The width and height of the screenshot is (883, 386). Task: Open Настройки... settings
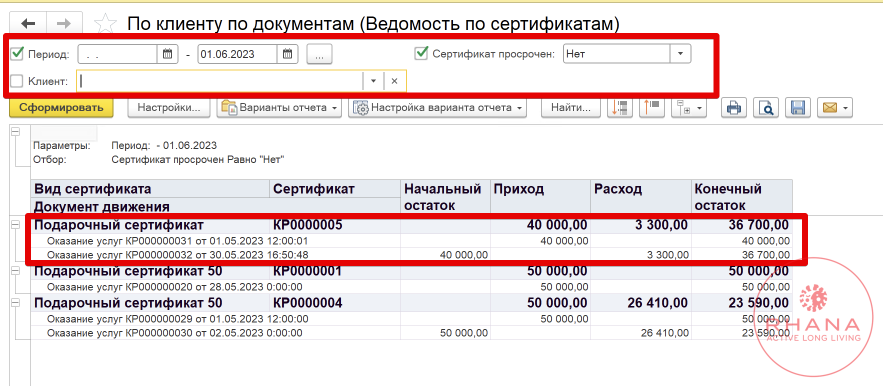(x=169, y=108)
